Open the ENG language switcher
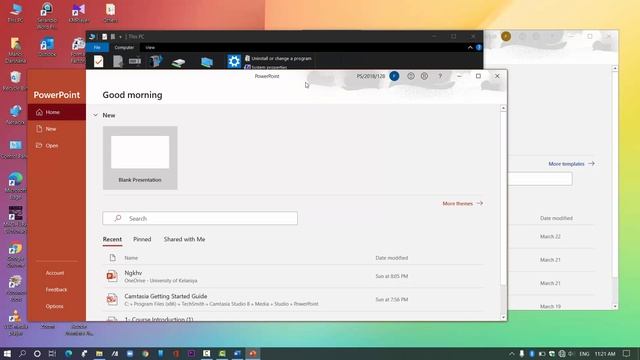The image size is (640, 360). point(584,354)
